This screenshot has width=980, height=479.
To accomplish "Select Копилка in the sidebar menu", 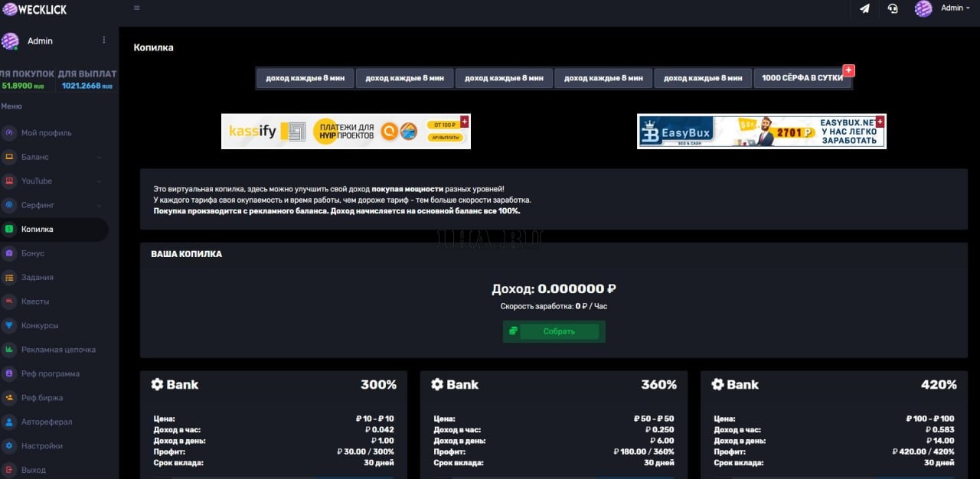I will [x=37, y=229].
